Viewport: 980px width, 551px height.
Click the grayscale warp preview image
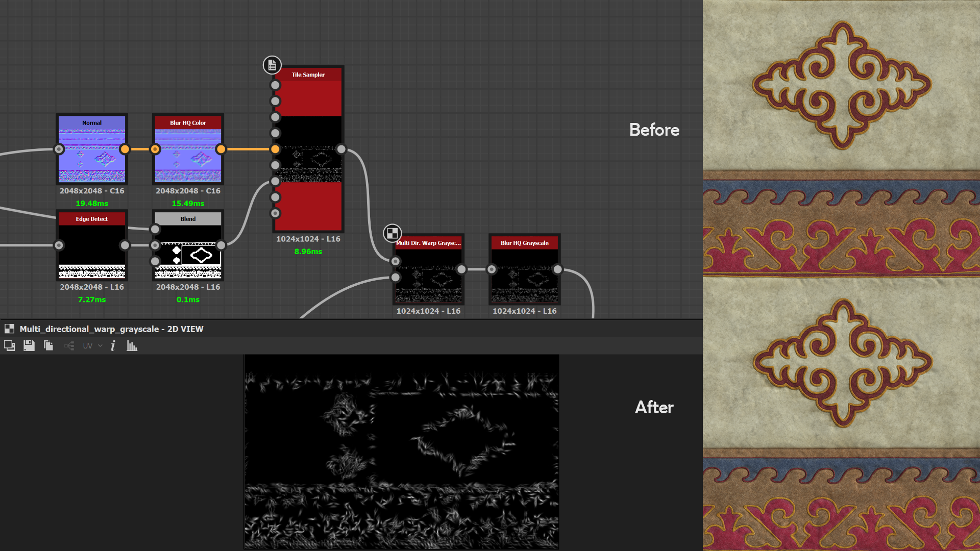pyautogui.click(x=401, y=452)
